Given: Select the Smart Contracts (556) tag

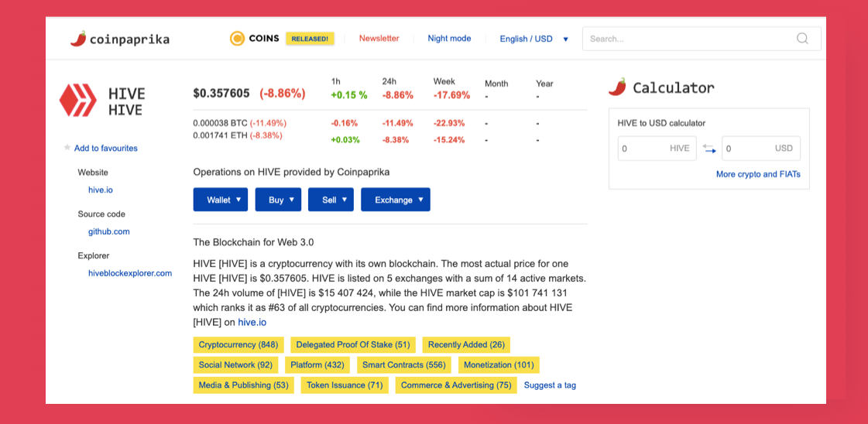Looking at the screenshot, I should pyautogui.click(x=404, y=365).
